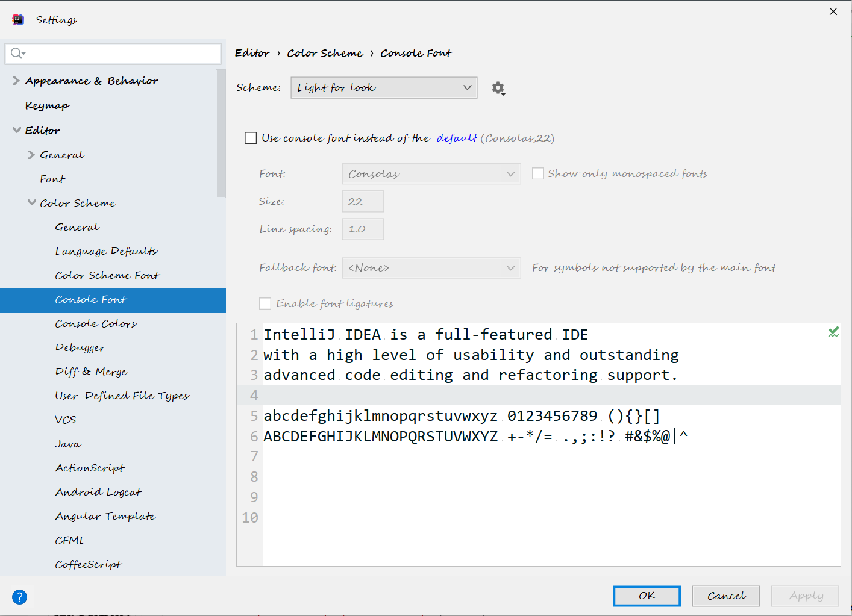
Task: Open the scheme actions gear menu
Action: click(498, 89)
